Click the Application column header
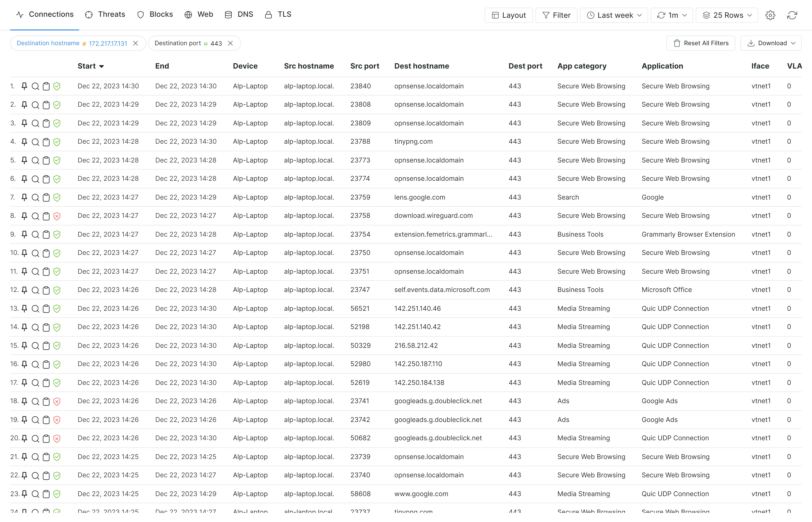 [x=662, y=66]
